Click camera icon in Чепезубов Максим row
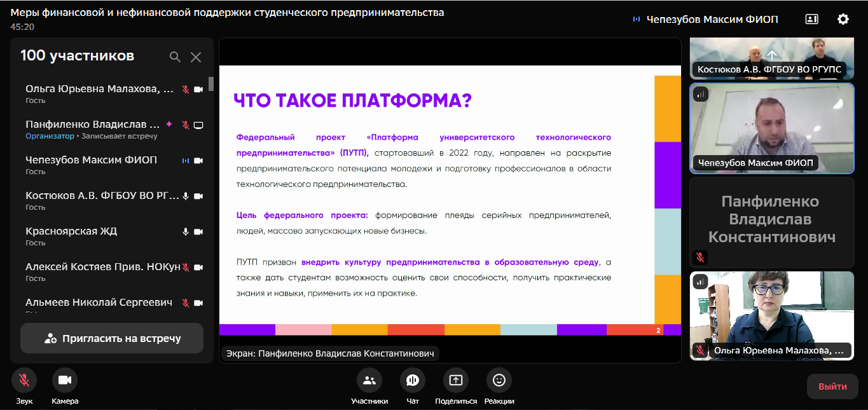The image size is (868, 410). 198,161
